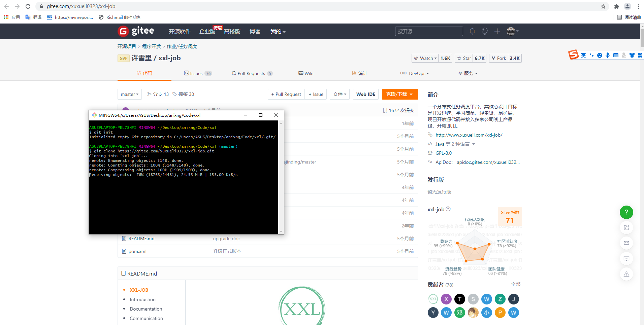
Task: Click the Sogou input method S icon
Action: pos(573,55)
